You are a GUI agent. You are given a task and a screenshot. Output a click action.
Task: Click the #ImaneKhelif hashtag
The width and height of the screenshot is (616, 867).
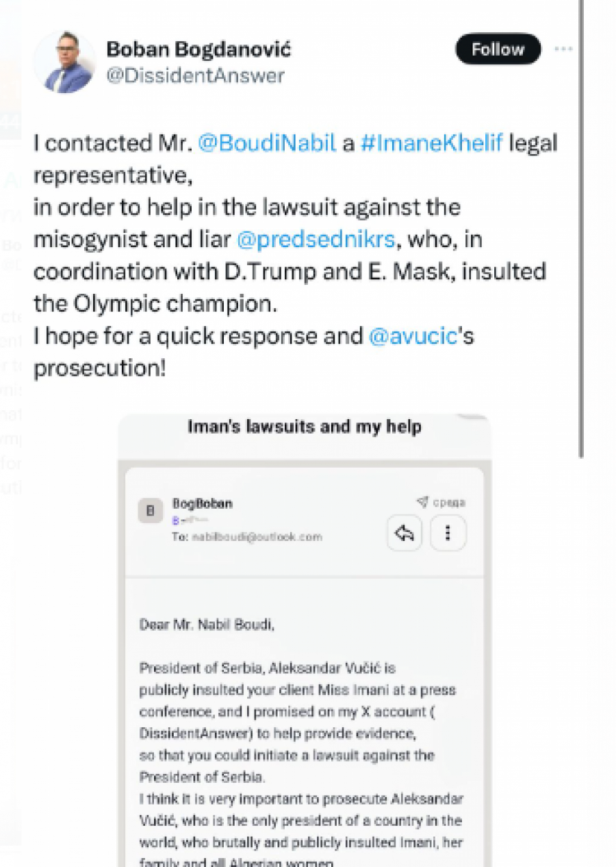[431, 143]
